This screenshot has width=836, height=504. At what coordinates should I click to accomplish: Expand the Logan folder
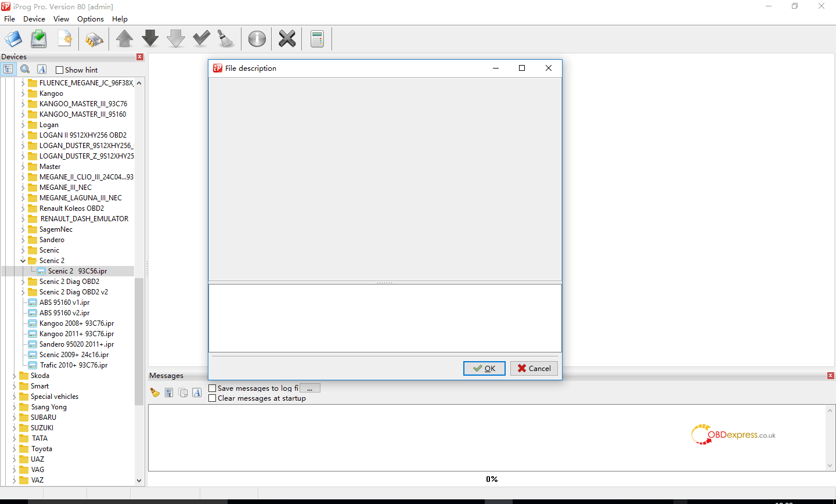click(x=23, y=125)
